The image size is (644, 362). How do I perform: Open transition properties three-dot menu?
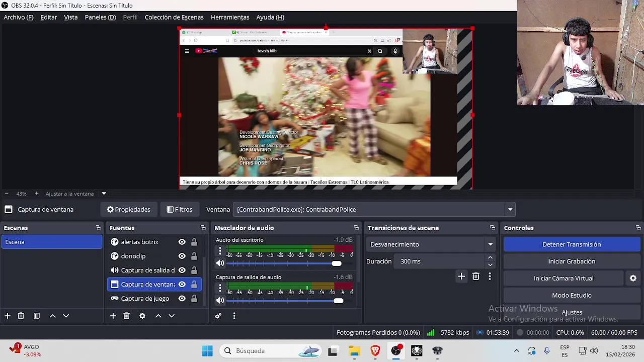(x=490, y=276)
